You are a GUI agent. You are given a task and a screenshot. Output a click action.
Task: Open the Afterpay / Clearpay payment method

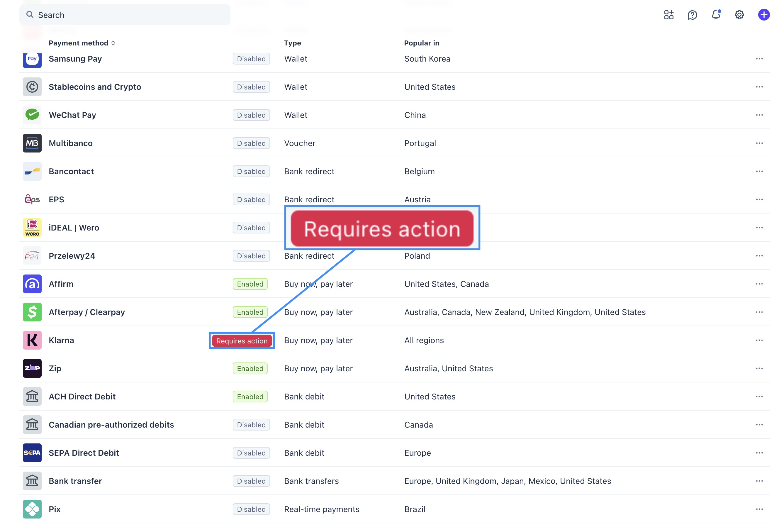pyautogui.click(x=87, y=312)
